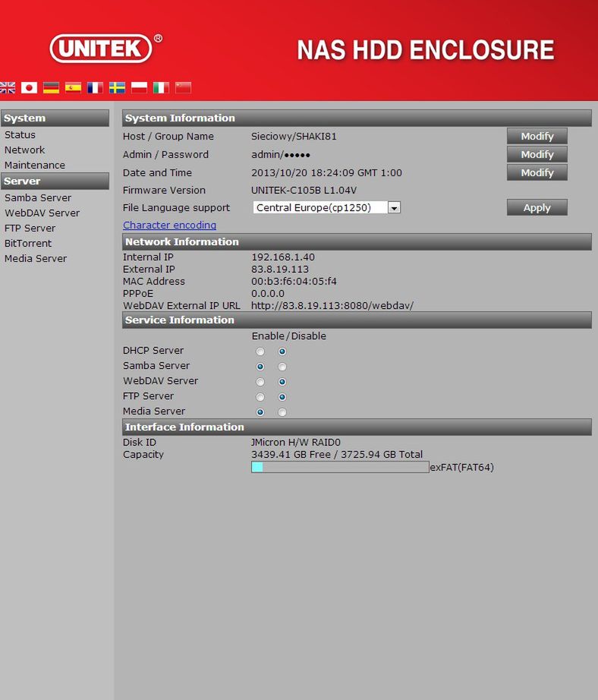Select the Japanese flag language
This screenshot has height=700, width=598.
pos(29,87)
